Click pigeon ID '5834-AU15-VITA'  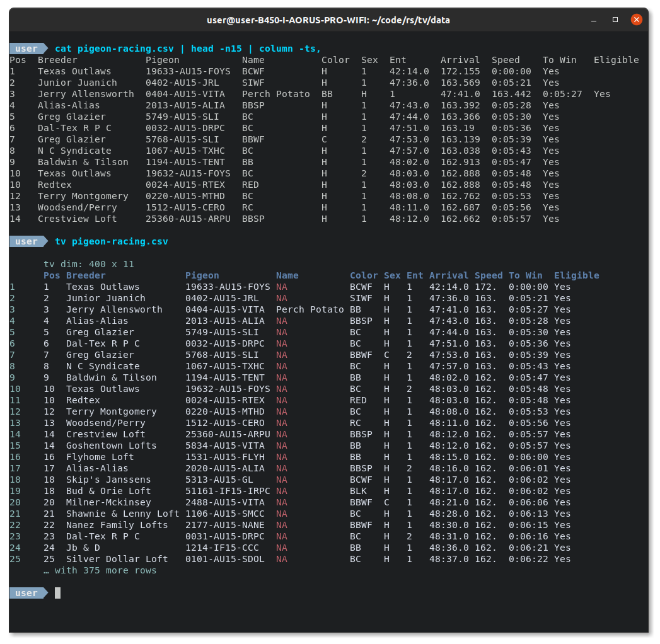pos(225,446)
